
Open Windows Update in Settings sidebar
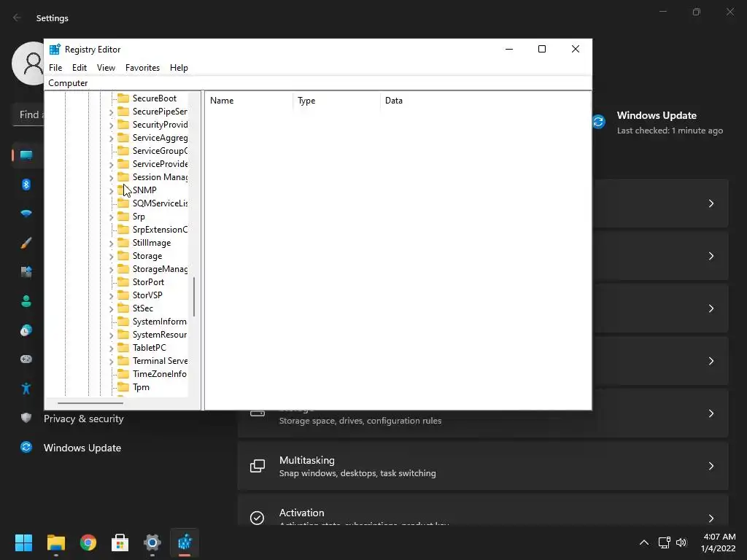[x=82, y=448]
